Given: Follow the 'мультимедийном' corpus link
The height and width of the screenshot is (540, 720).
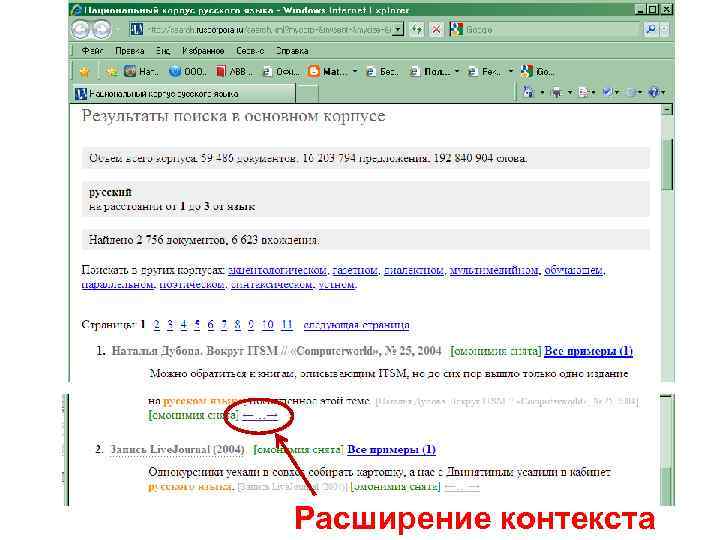Looking at the screenshot, I should tap(494, 270).
